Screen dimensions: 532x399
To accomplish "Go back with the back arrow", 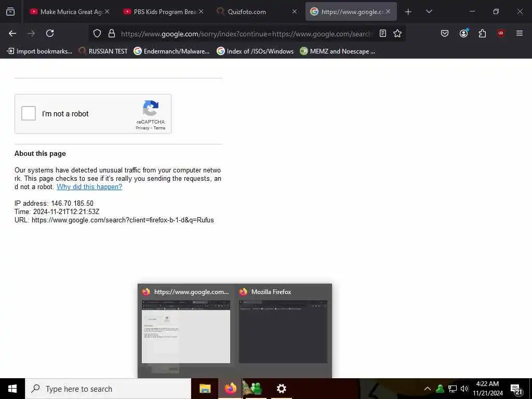I will (x=12, y=33).
